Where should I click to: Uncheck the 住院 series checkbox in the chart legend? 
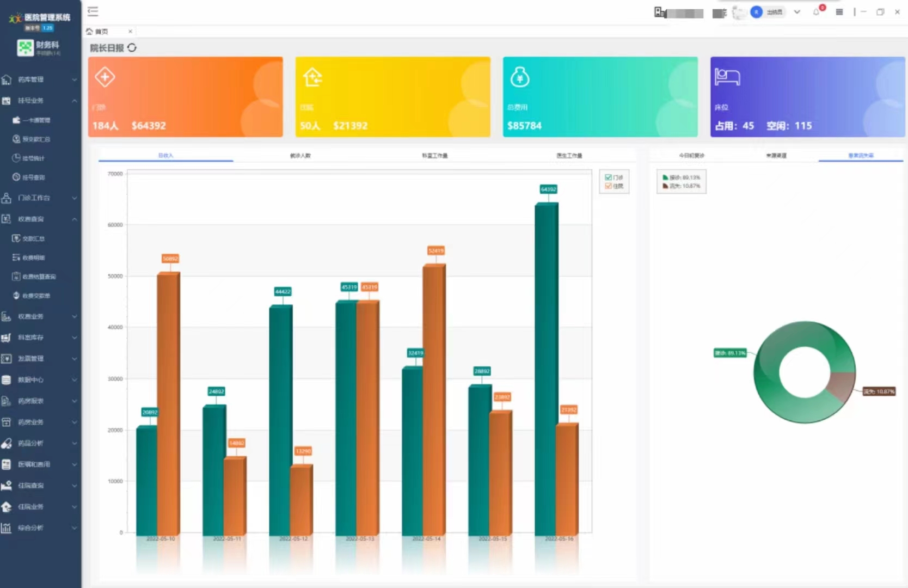(608, 186)
